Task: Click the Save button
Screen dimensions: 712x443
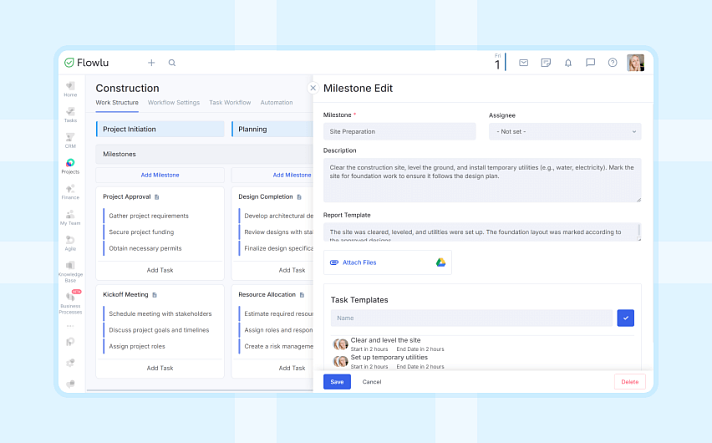Action: pyautogui.click(x=337, y=382)
